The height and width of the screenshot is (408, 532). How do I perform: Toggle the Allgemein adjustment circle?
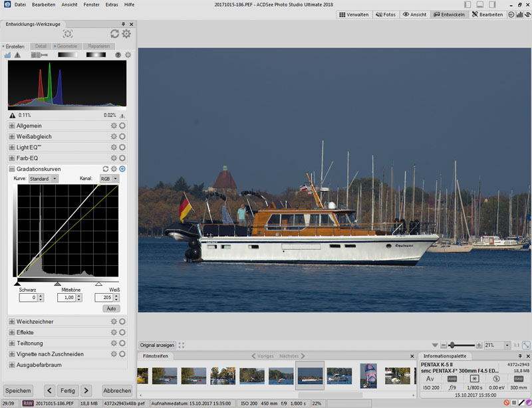pos(122,126)
